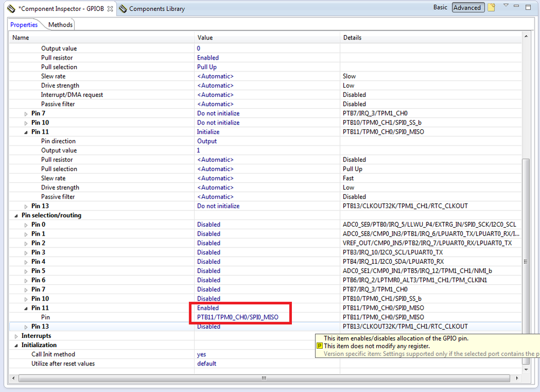Expand Pin 7 under pin settings
540x392 pixels.
[x=26, y=114]
